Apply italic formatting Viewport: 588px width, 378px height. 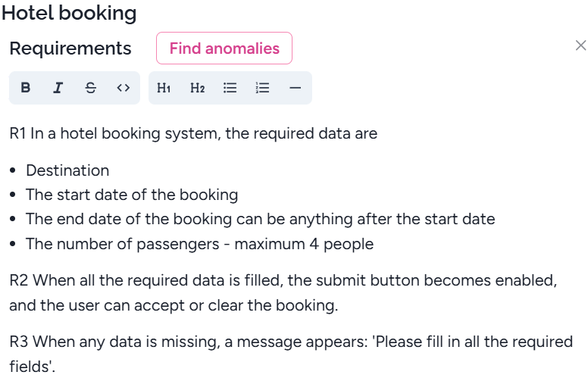point(58,88)
